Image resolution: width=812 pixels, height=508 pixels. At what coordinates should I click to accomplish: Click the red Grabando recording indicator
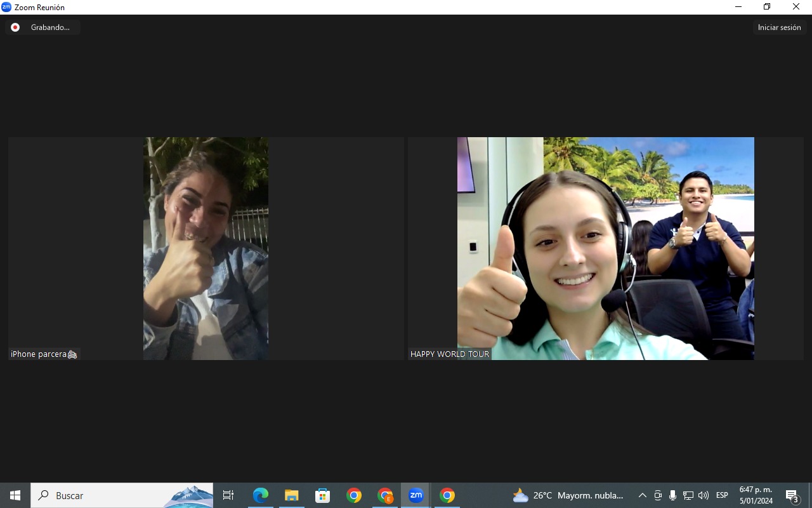point(15,27)
